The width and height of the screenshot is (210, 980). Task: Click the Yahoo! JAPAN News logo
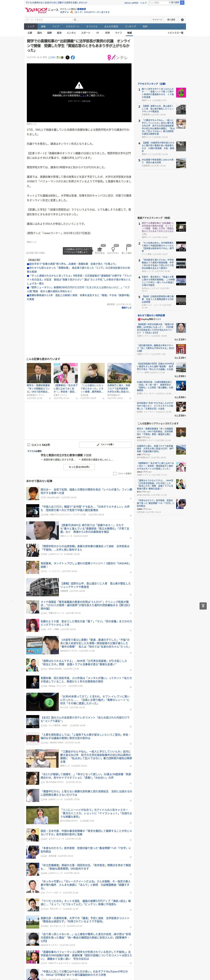pos(42,10)
